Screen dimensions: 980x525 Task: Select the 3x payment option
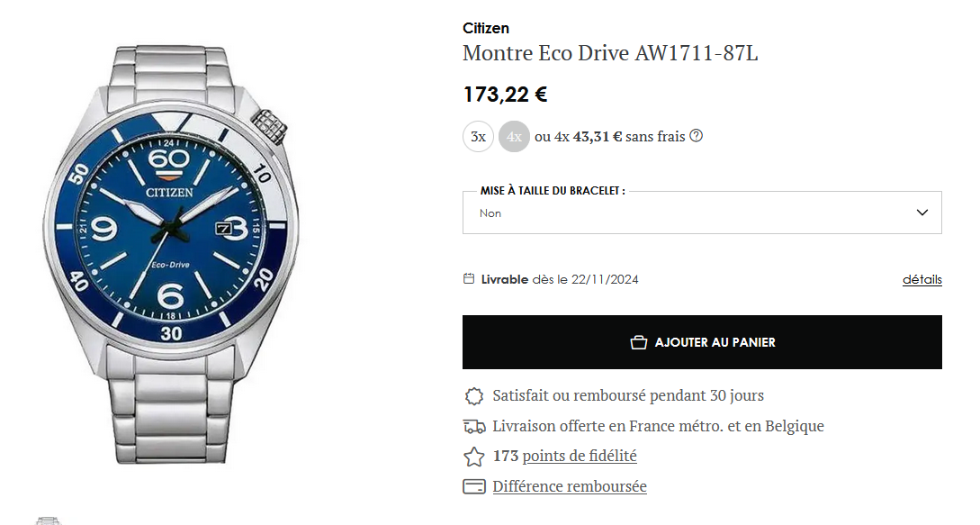pos(478,136)
